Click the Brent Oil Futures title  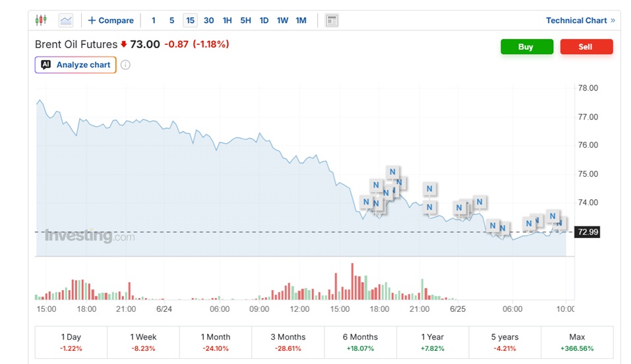coord(76,44)
